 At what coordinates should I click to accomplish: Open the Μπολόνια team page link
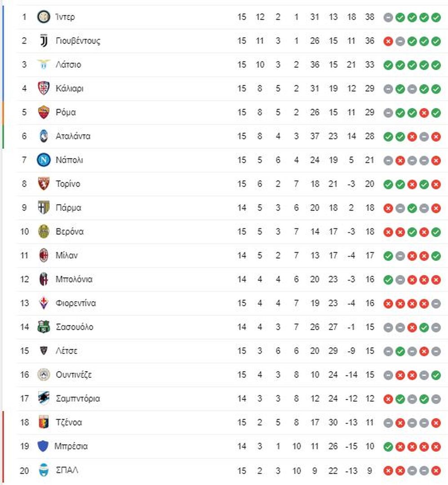point(74,279)
